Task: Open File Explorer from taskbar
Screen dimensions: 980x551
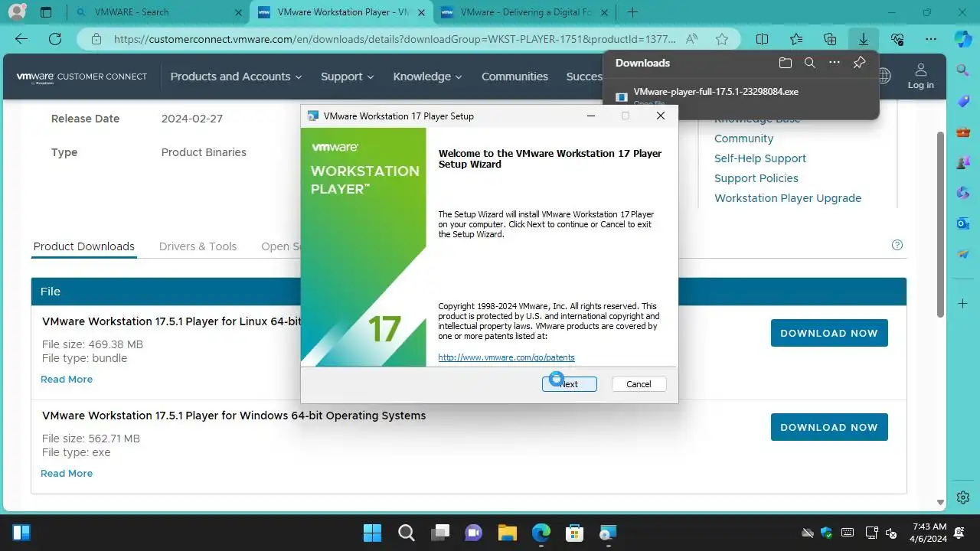Action: (x=507, y=533)
